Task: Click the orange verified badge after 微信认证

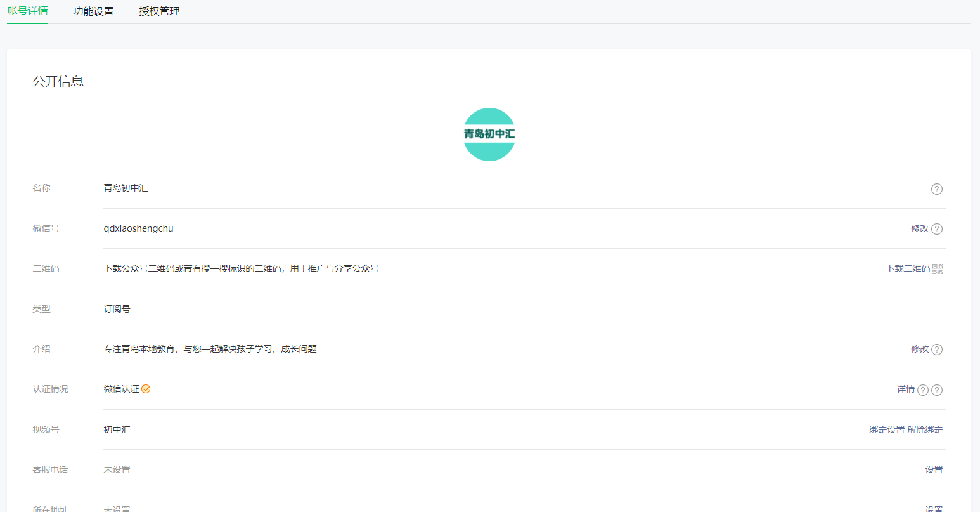Action: (146, 389)
